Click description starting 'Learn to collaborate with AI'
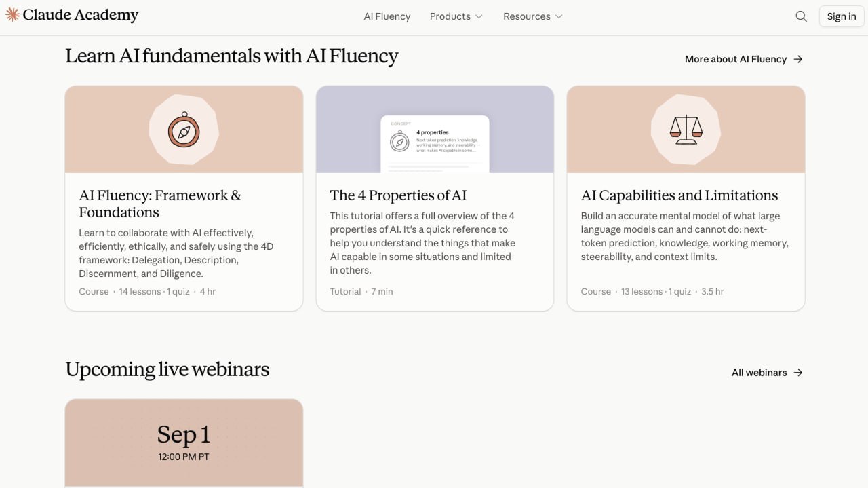The width and height of the screenshot is (868, 488). [x=176, y=253]
